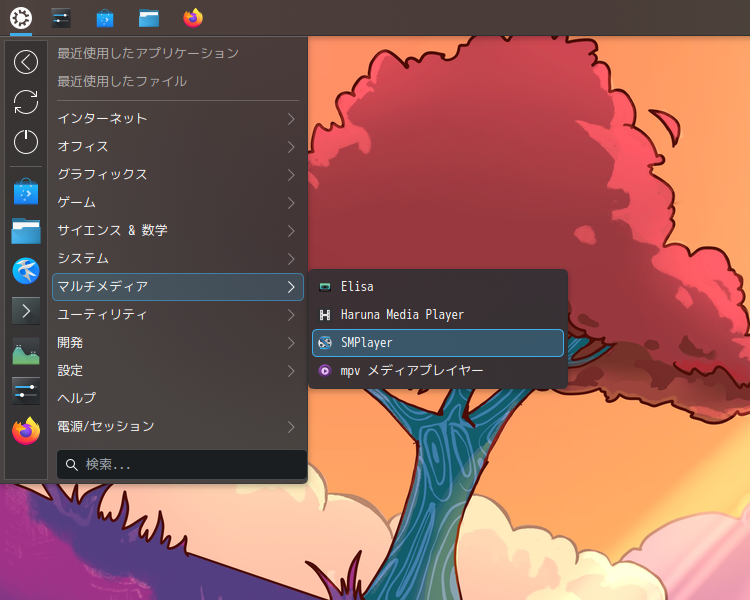This screenshot has width=750, height=600.
Task: Click the KDE application launcher icon
Action: click(x=21, y=18)
